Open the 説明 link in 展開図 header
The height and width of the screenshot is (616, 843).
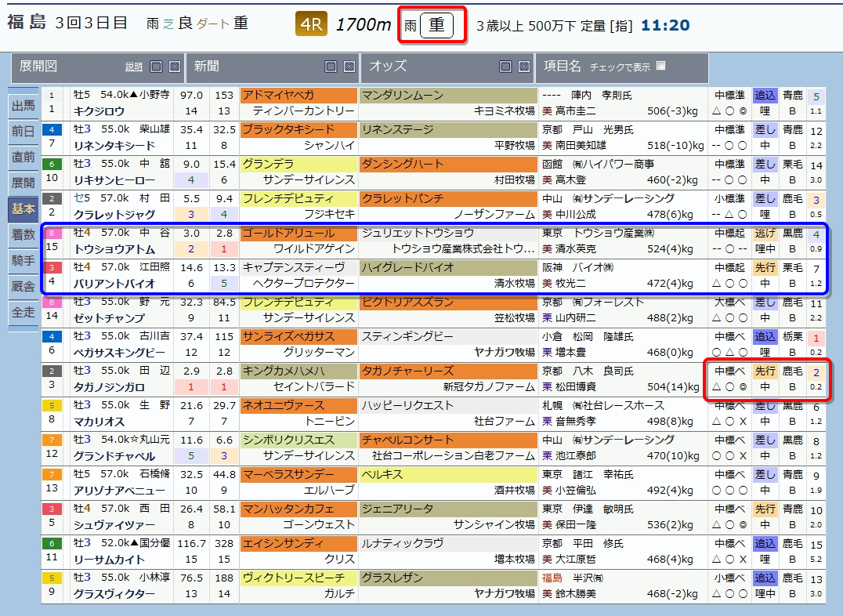[x=134, y=67]
